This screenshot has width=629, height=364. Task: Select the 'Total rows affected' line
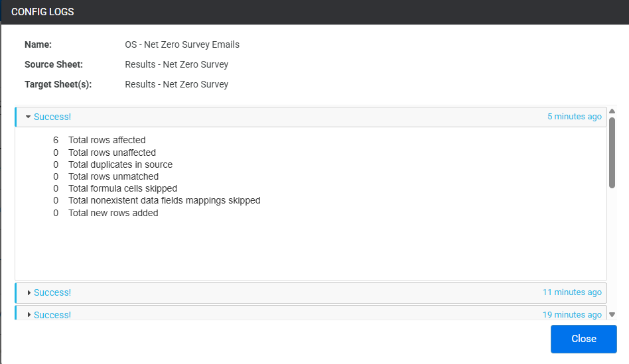100,140
